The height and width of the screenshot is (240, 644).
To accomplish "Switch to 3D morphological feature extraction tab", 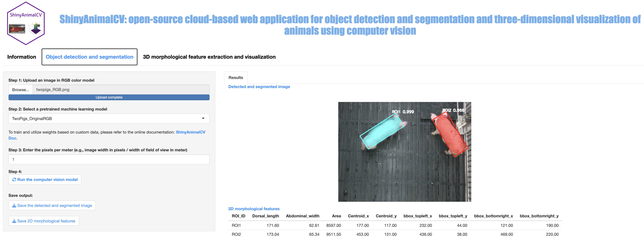I will pyautogui.click(x=209, y=57).
